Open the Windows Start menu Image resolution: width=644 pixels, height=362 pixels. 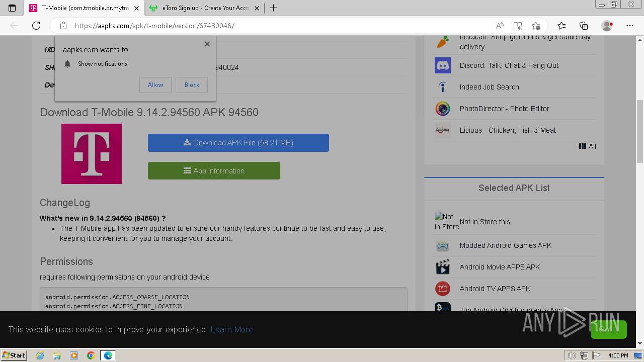[14, 355]
